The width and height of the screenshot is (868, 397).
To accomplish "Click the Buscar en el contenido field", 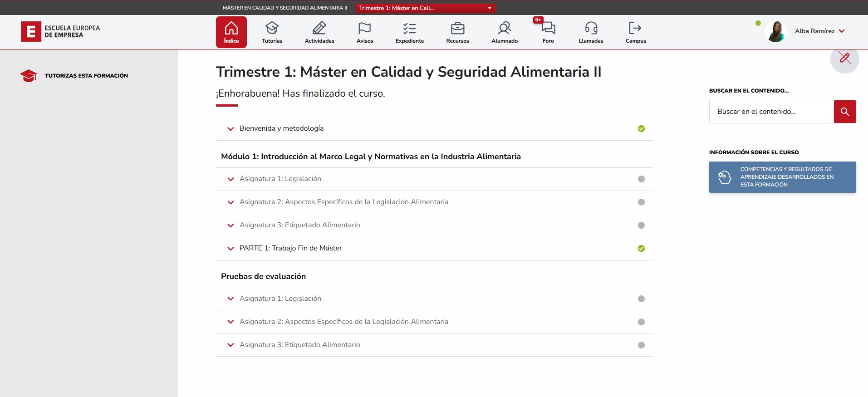I will (x=771, y=112).
